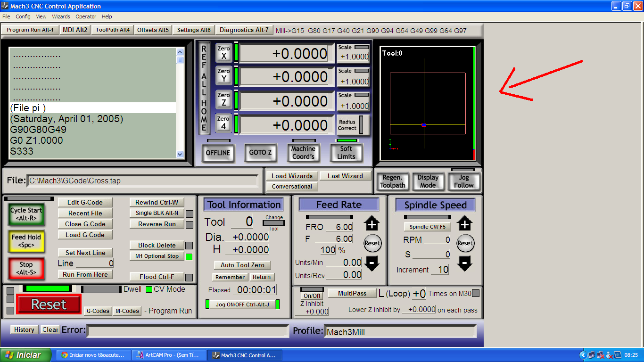Click Auto Tool Zero button
Viewport: 644px width, 362px height.
point(242,265)
